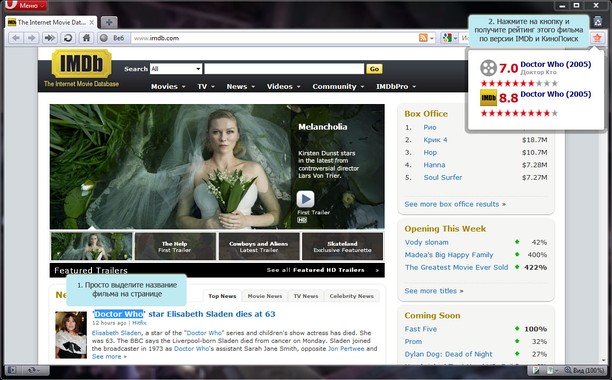Image resolution: width=612 pixels, height=380 pixels.
Task: Select Cowboys and Aliens Latest Trailer thumbnail
Action: pyautogui.click(x=259, y=246)
